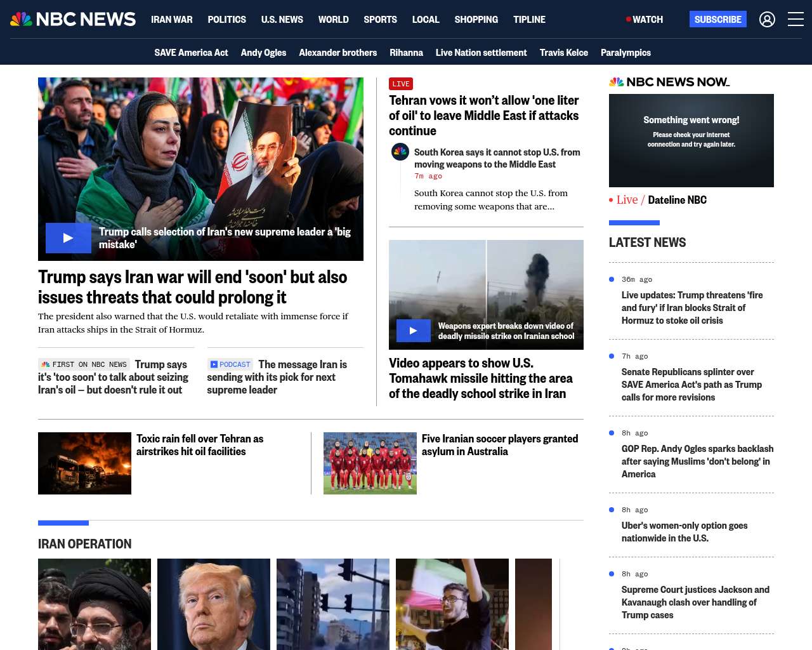Play the Iran supreme leader video
Image resolution: width=812 pixels, height=650 pixels.
tap(69, 238)
